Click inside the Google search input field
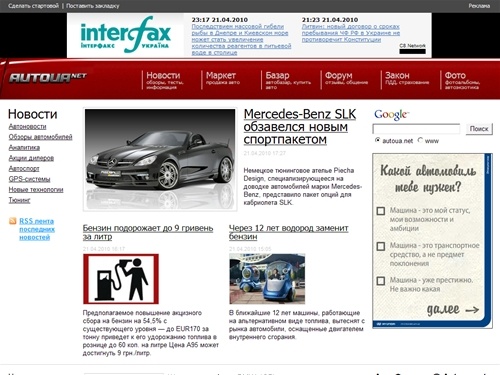This screenshot has height=375, width=500. (416, 129)
